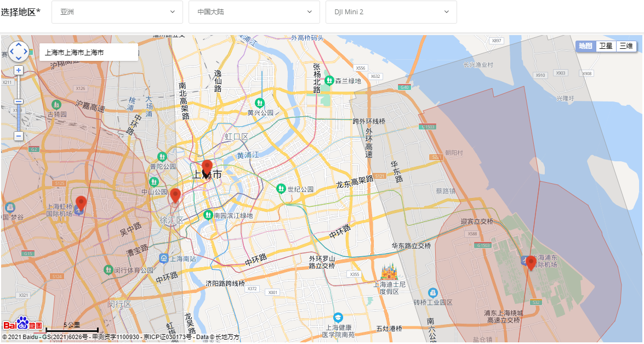
Task: Open the 亚洲 region dropdown
Action: point(117,12)
